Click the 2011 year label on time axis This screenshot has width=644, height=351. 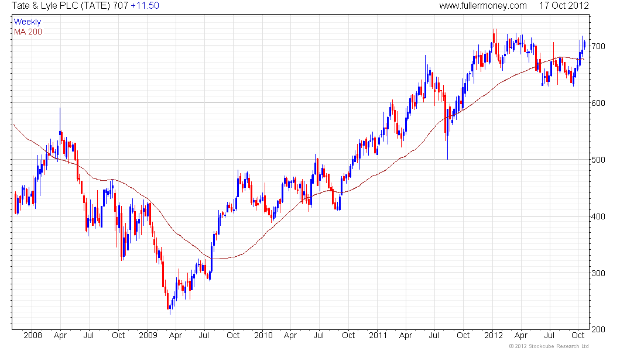(378, 335)
